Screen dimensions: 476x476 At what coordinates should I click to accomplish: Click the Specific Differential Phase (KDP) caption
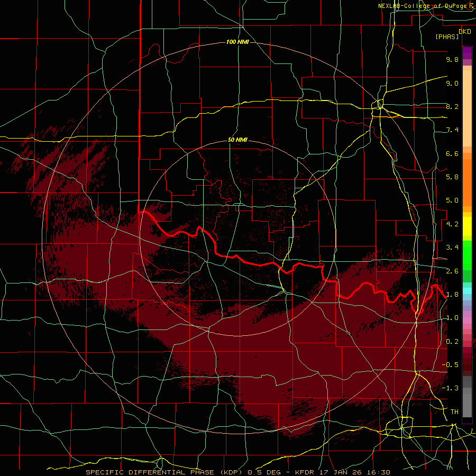165,472
